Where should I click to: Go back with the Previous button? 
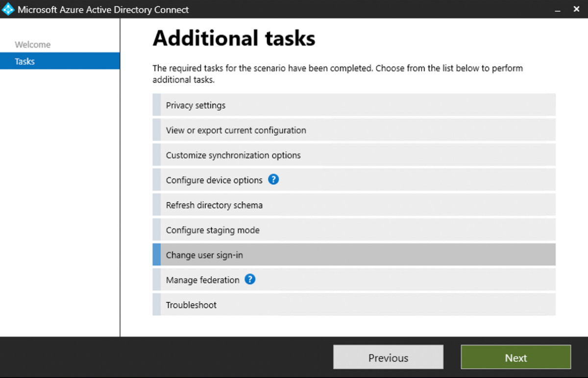point(388,357)
